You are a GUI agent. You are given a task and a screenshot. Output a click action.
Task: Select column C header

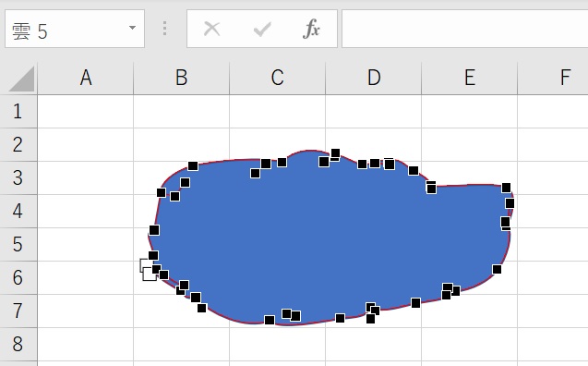click(x=278, y=78)
